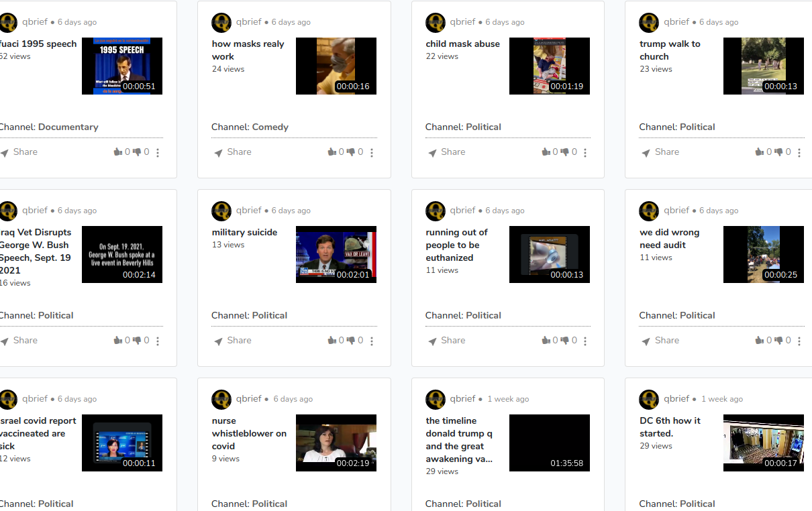Open the 'nurse whistleblower on covid' title link
Screen dimensions: 812x511
[x=249, y=433]
